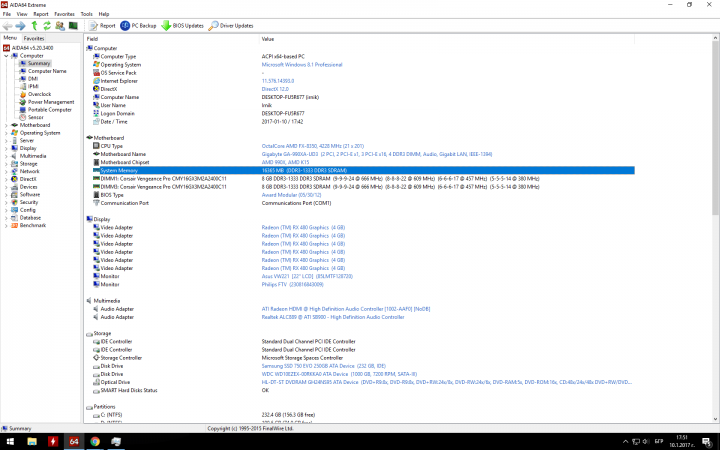Open the View menu
720x450 pixels.
[x=22, y=14]
